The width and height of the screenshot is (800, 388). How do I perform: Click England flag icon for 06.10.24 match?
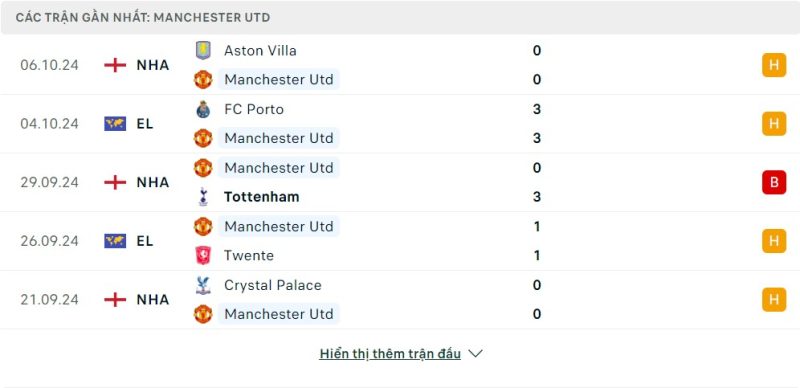(115, 65)
